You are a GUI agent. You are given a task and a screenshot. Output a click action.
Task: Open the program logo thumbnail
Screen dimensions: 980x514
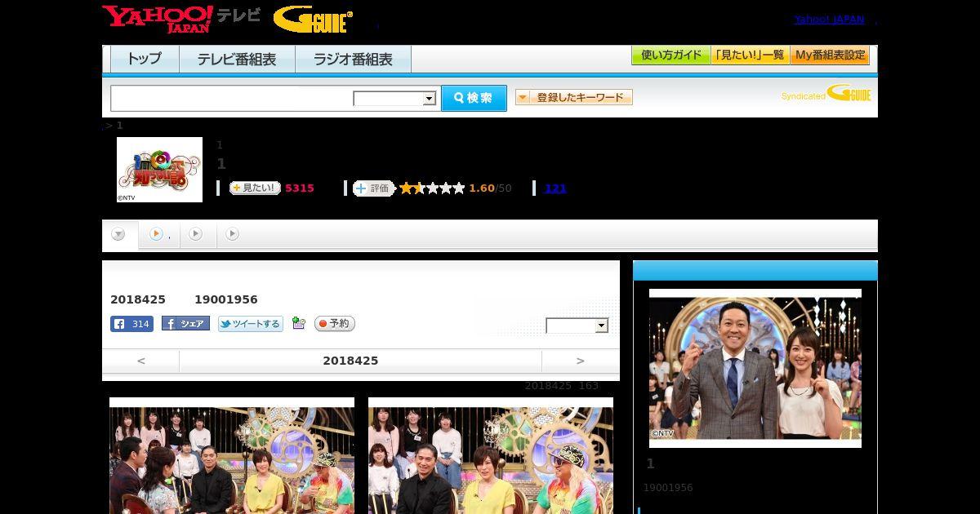(159, 169)
